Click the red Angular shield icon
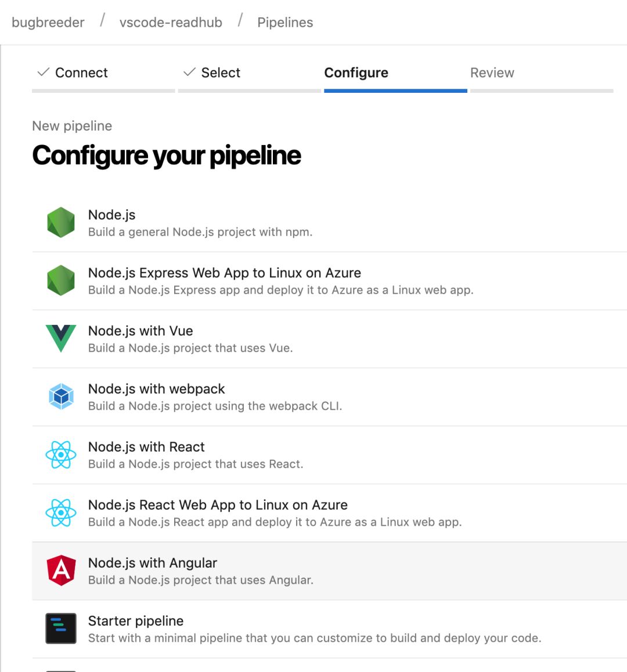627x672 pixels. (x=61, y=570)
